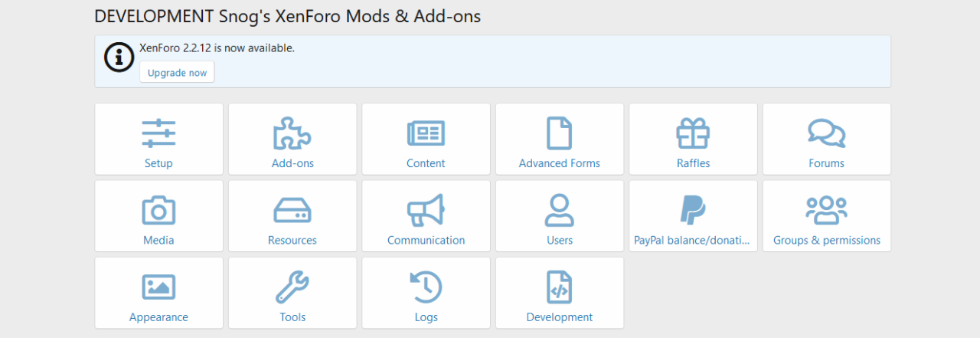
Task: Click the Setup sliders icon
Action: [158, 133]
